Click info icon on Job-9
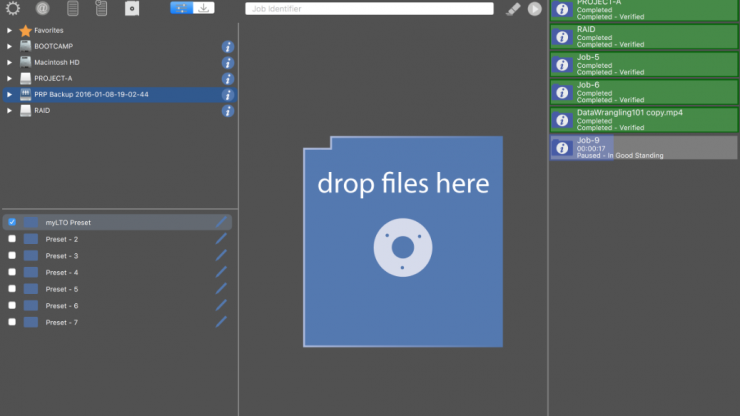740x416 pixels. tap(562, 148)
